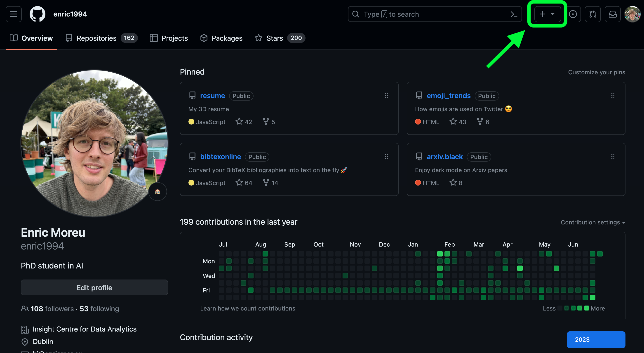Open the issues icon in header

(573, 14)
